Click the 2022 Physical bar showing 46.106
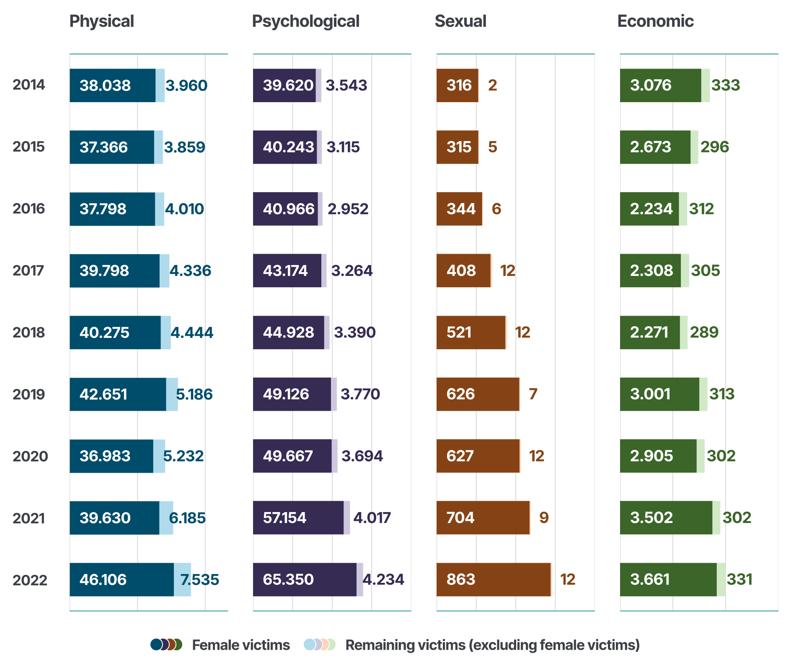The image size is (791, 672). click(121, 579)
